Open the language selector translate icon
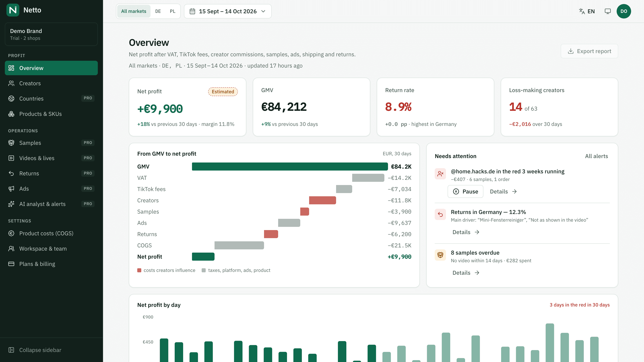This screenshot has height=362, width=644. [x=582, y=11]
